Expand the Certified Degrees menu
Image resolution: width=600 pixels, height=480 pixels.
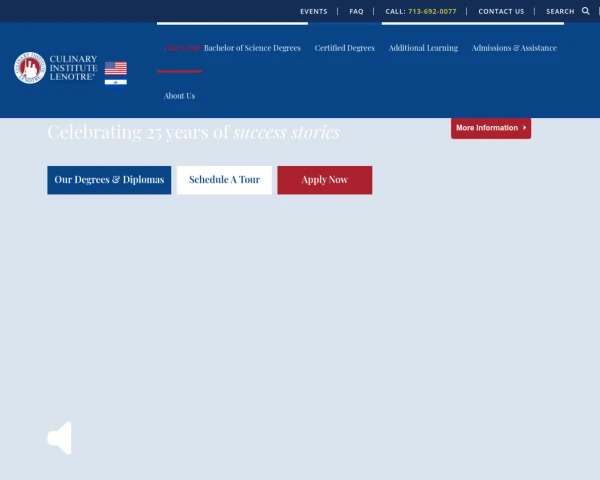pos(344,48)
